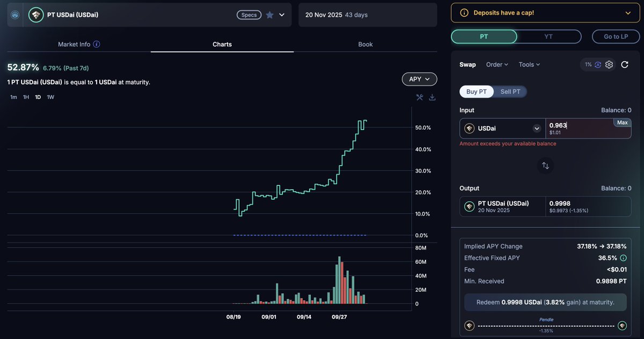Click the Effective Fixed APY info icon

(x=623, y=258)
